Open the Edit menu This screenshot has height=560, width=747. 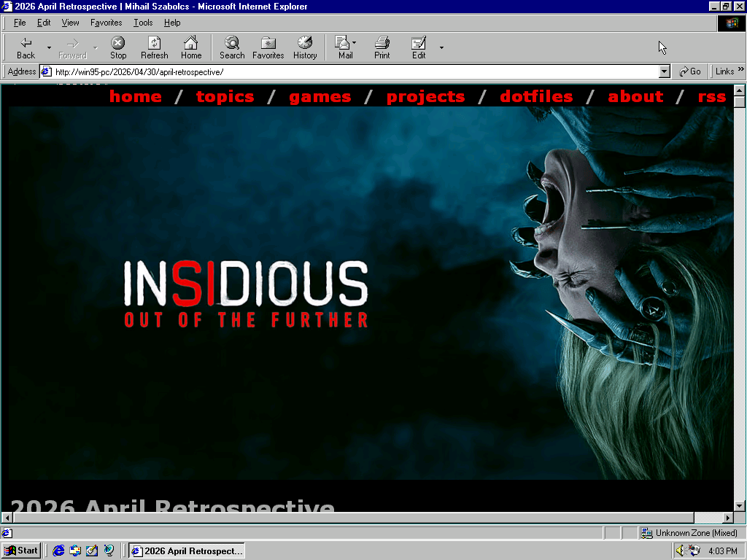click(44, 23)
